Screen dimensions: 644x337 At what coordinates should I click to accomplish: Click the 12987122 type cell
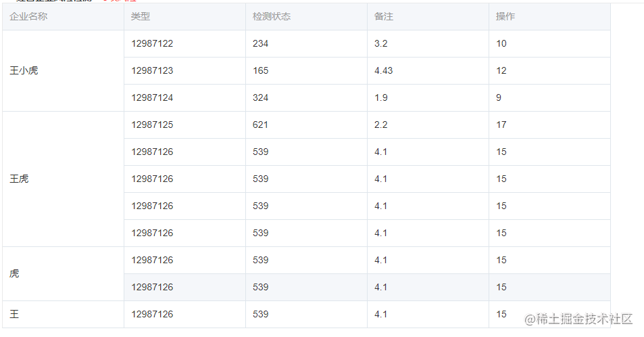pos(152,43)
